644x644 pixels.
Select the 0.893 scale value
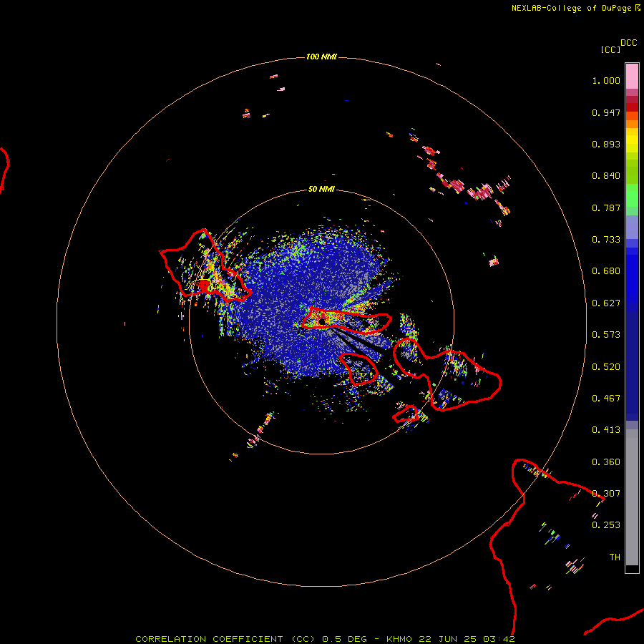(606, 144)
